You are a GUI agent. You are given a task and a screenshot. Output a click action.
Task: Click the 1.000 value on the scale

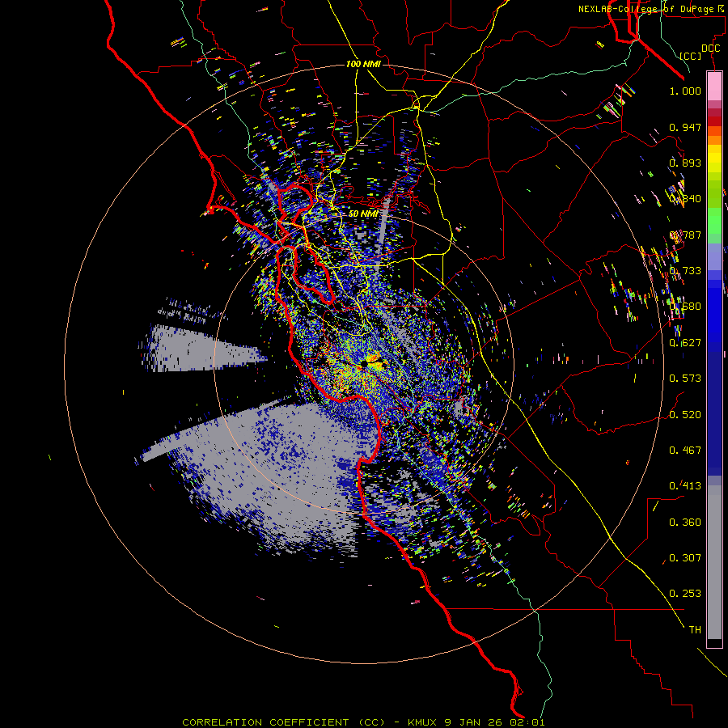pos(685,91)
